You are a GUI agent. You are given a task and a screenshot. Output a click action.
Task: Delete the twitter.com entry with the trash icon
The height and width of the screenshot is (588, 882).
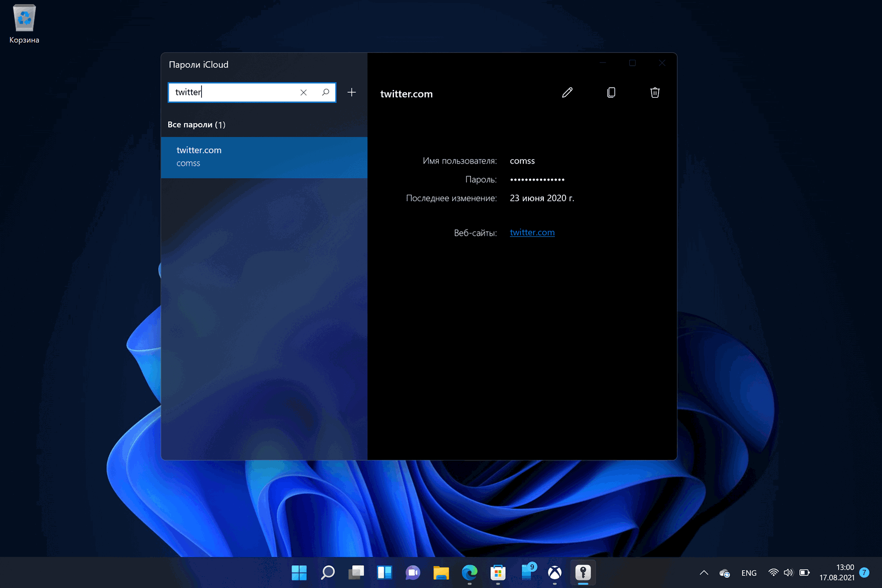pyautogui.click(x=654, y=92)
